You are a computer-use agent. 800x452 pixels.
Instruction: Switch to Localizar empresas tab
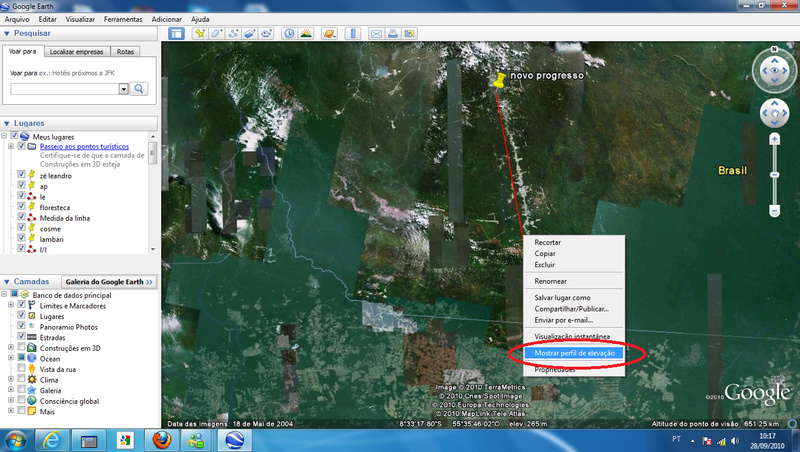[77, 52]
